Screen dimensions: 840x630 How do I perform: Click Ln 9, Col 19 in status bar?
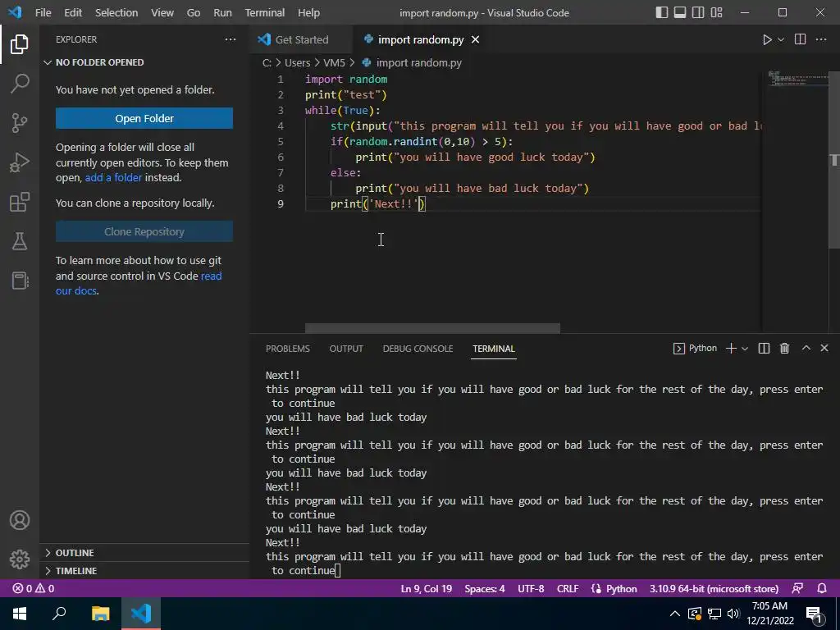pyautogui.click(x=427, y=588)
